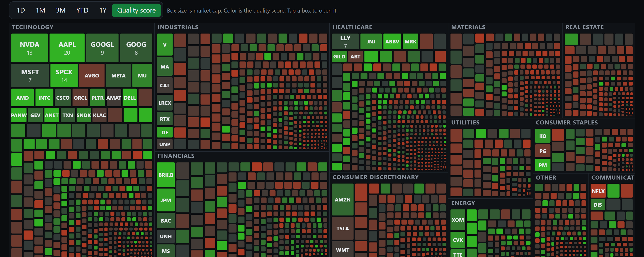
Task: Select the KLAC tile
Action: pos(100,115)
